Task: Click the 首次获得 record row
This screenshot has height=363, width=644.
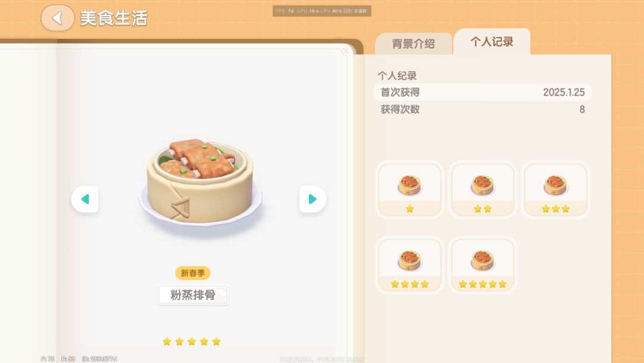Action: 482,92
